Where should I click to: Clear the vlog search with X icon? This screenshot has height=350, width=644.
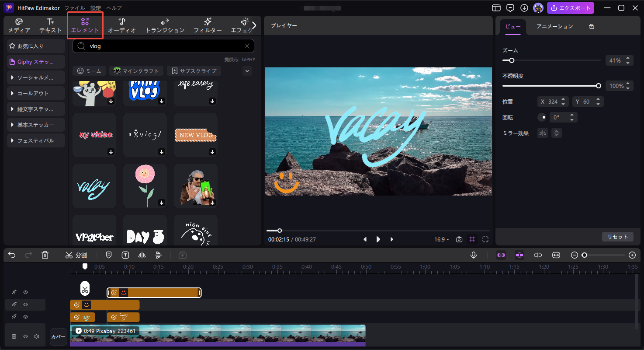coord(247,46)
